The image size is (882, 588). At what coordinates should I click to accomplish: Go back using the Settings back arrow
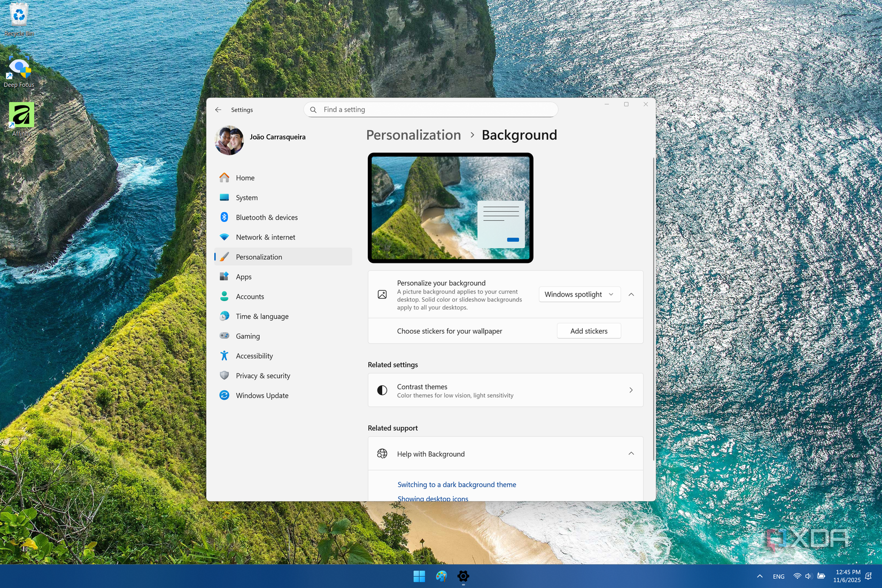coord(218,110)
